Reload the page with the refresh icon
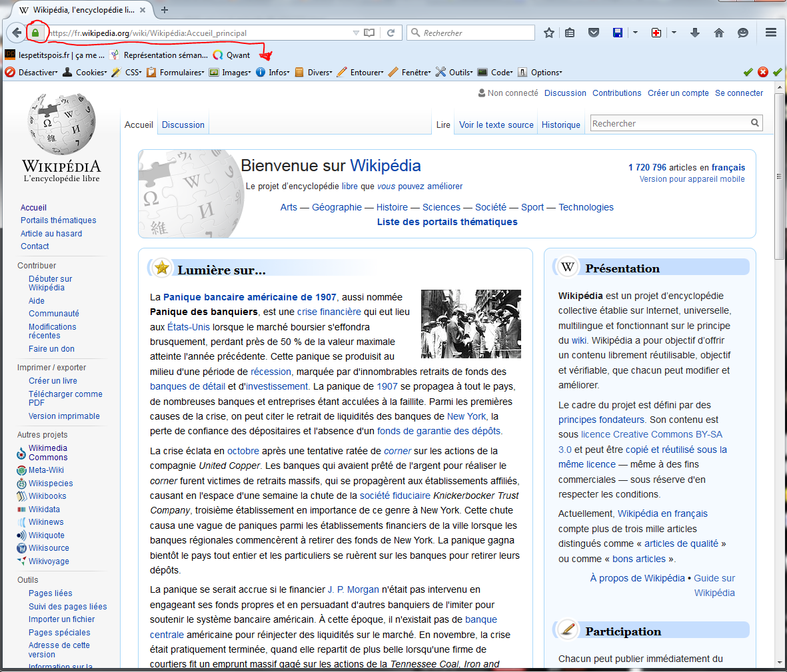Image resolution: width=787 pixels, height=672 pixels. coord(391,33)
